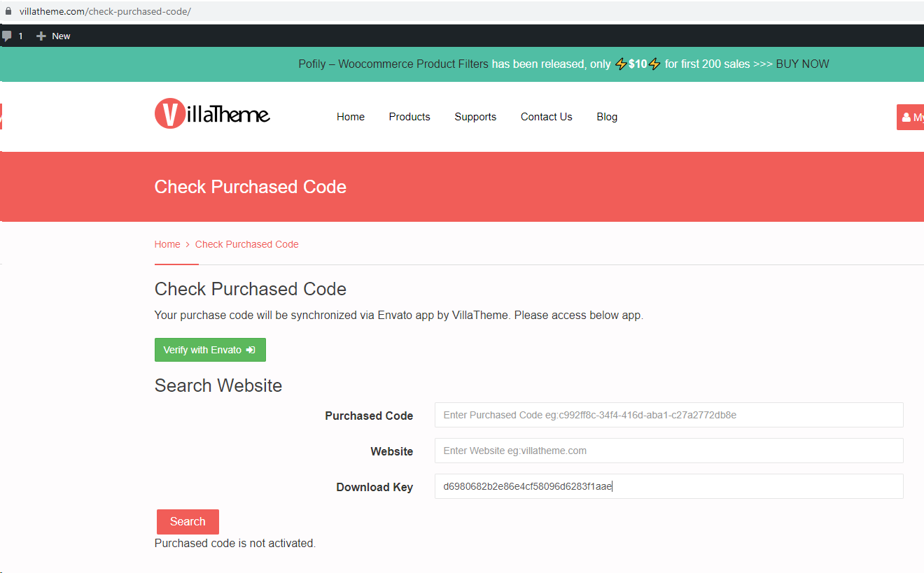This screenshot has width=924, height=573.
Task: Click the Download Key field label
Action: [x=374, y=487]
